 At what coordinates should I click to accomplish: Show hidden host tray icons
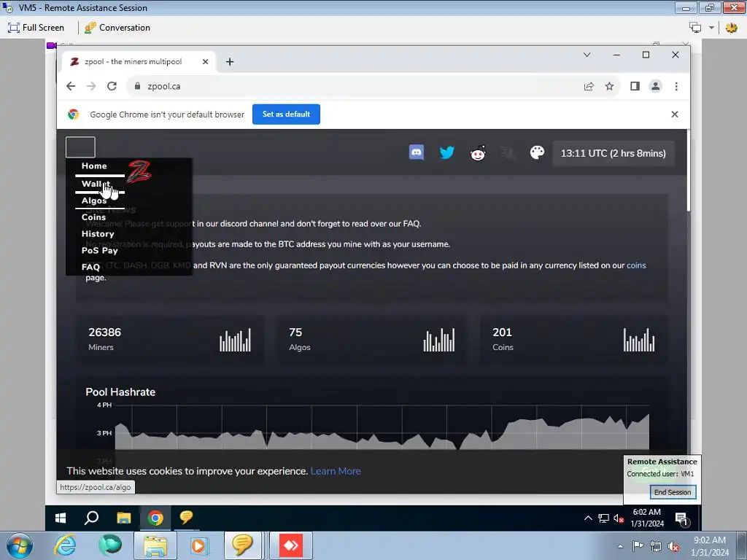(620, 546)
